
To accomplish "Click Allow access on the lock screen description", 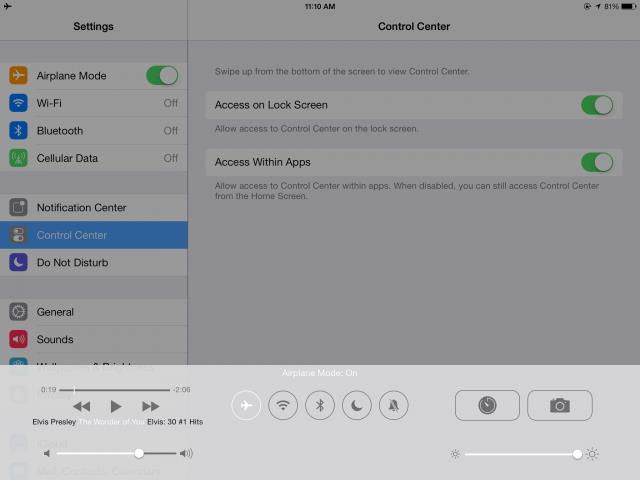I will (x=316, y=129).
